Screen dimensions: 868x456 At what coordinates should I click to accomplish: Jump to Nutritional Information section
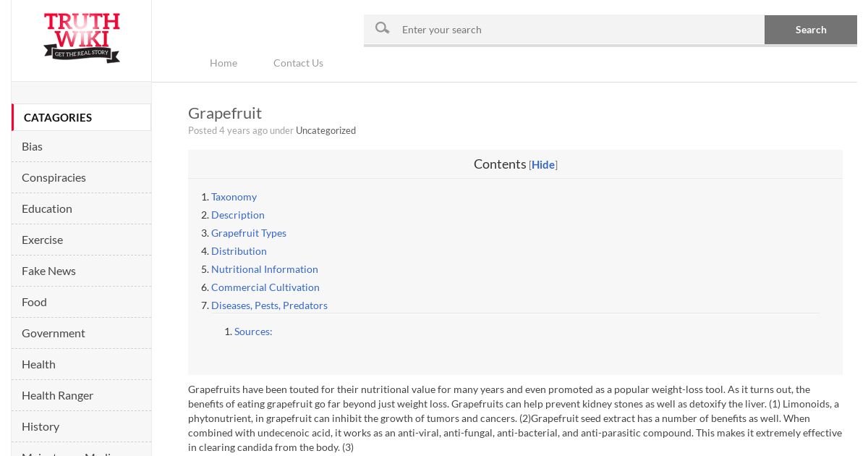[x=265, y=269]
